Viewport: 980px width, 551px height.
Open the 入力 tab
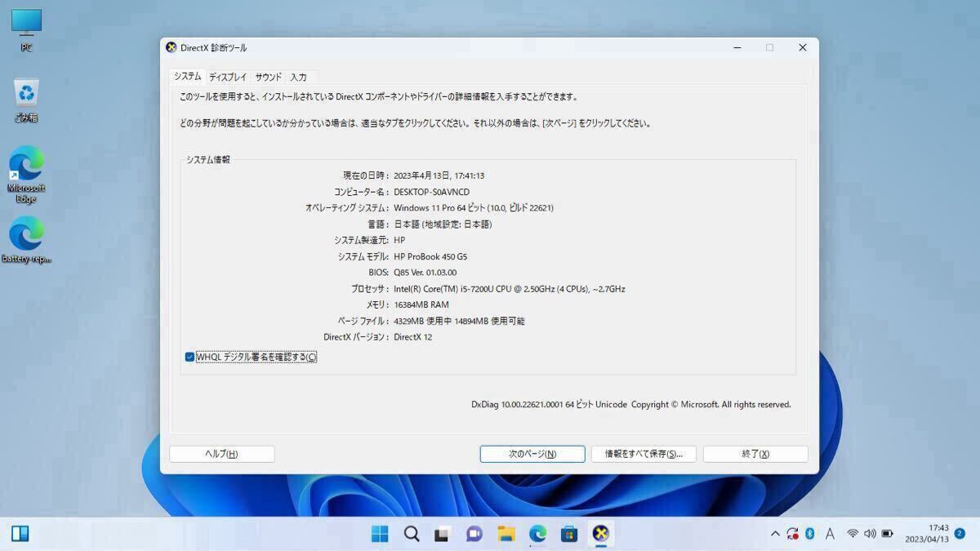[x=298, y=77]
